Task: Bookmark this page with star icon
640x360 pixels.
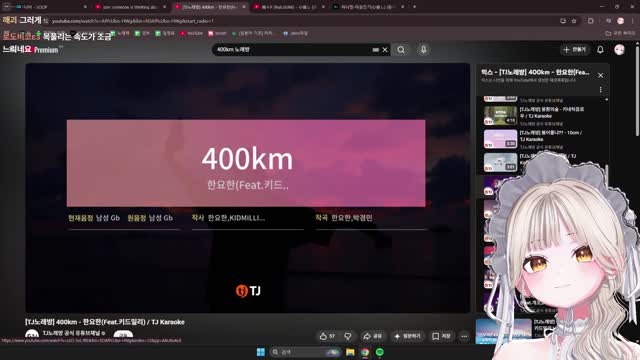Action: pyautogui.click(x=573, y=21)
